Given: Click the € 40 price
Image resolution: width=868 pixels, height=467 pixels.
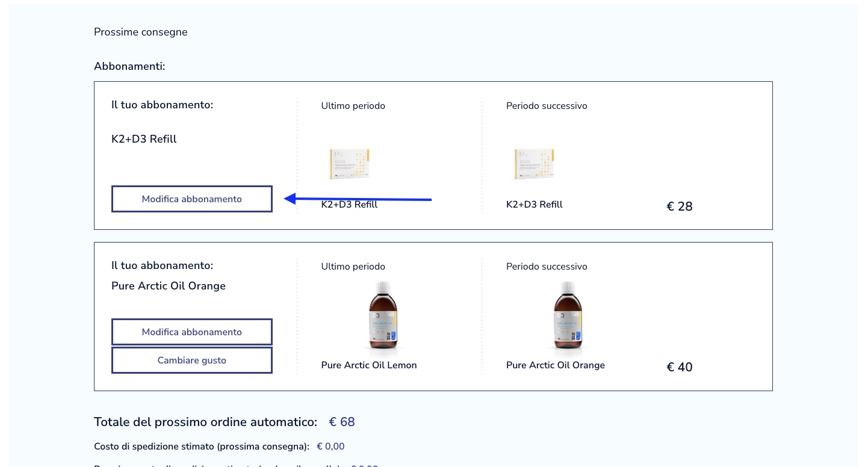Looking at the screenshot, I should tap(680, 367).
